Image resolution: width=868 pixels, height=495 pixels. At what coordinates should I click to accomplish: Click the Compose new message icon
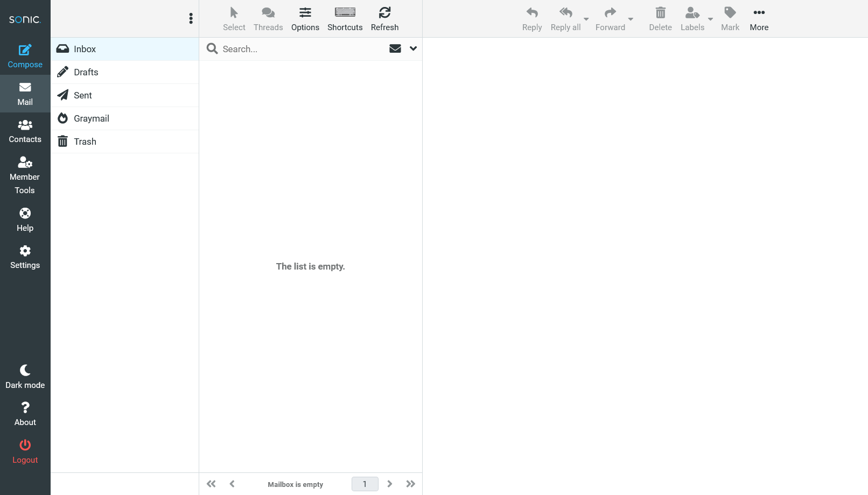[25, 50]
